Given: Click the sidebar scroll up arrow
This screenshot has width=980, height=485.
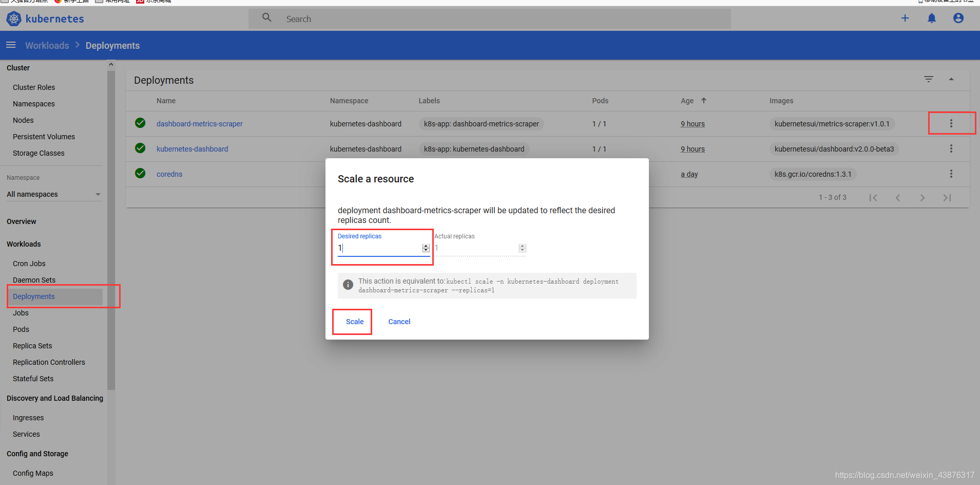Looking at the screenshot, I should (x=111, y=64).
